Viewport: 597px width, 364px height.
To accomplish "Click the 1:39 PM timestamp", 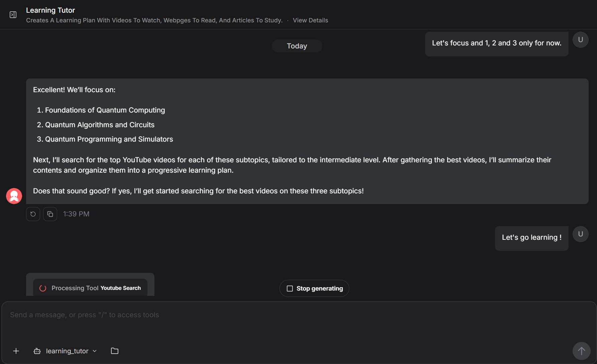I will click(76, 214).
